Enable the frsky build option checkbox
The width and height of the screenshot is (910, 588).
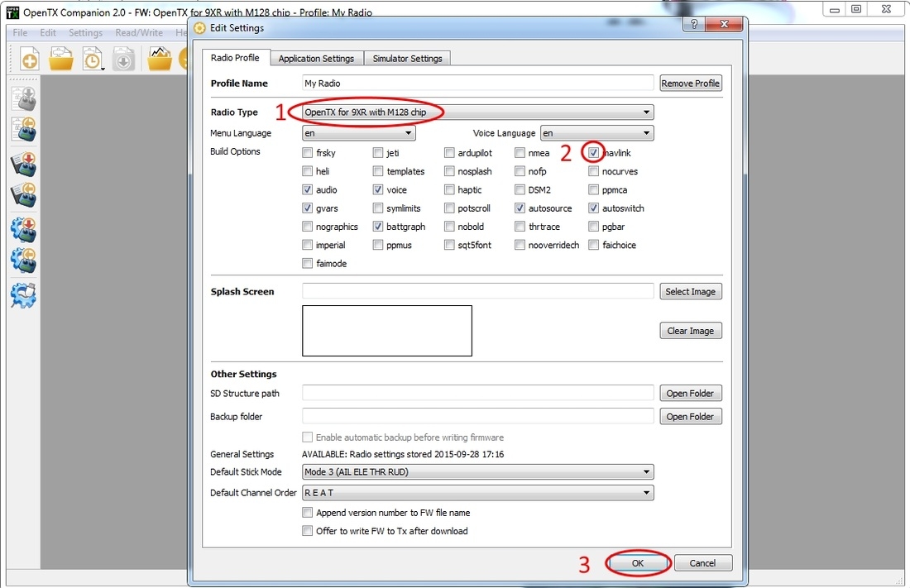point(308,153)
